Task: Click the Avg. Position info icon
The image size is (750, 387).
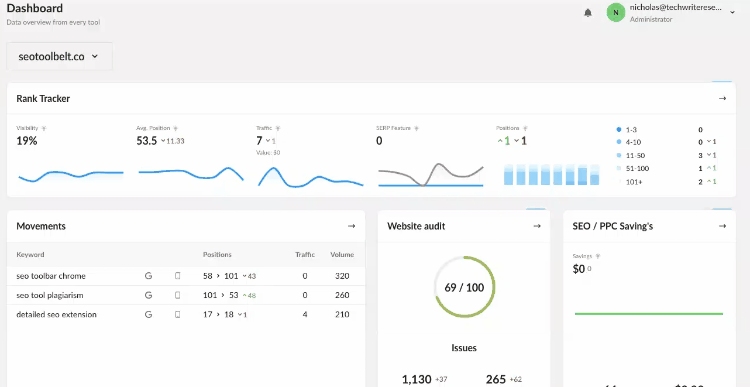Action: click(x=176, y=128)
